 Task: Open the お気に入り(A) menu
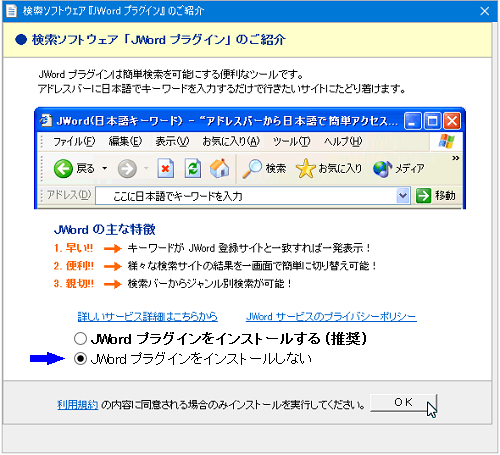pos(231,141)
